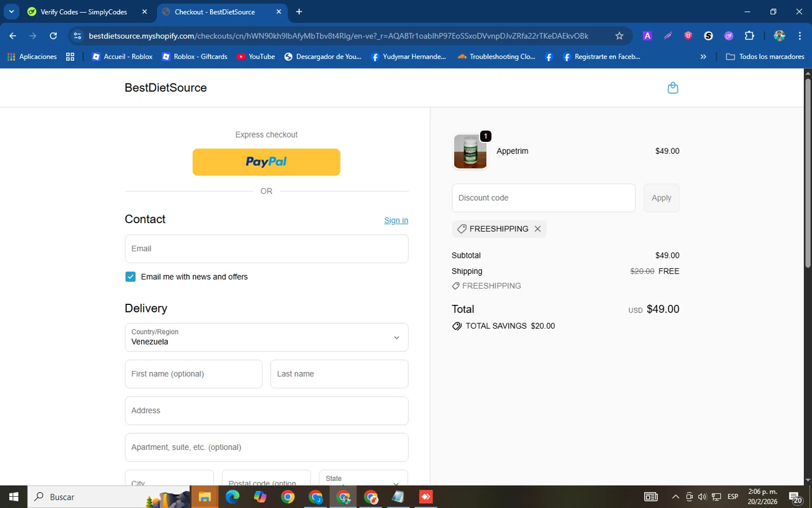Open the shopping cart bag icon

(x=673, y=88)
